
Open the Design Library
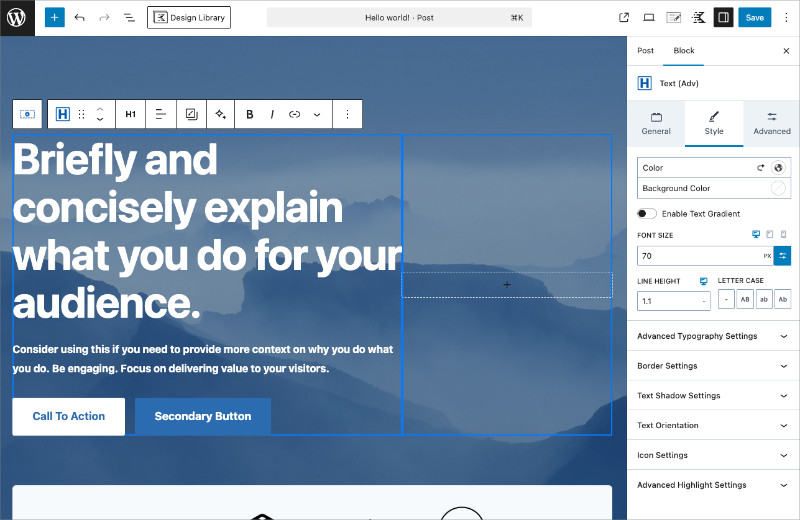[x=189, y=17]
